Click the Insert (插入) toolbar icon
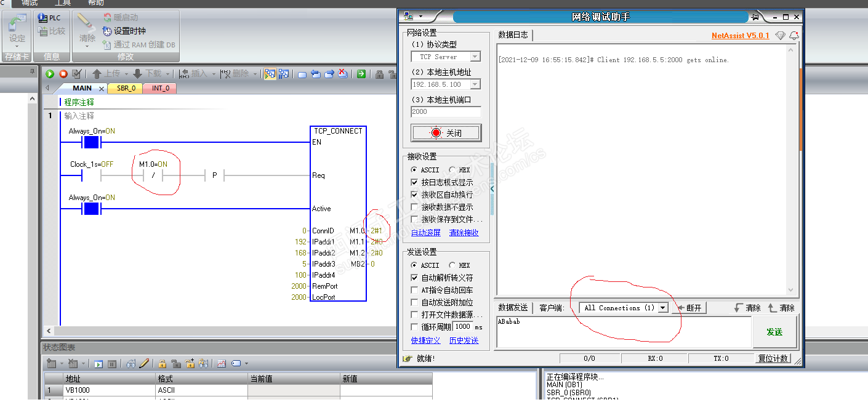The height and width of the screenshot is (402, 868). (x=185, y=74)
